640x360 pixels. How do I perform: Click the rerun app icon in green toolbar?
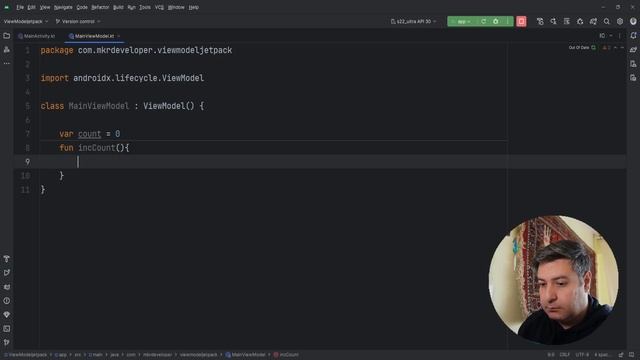[483, 21]
